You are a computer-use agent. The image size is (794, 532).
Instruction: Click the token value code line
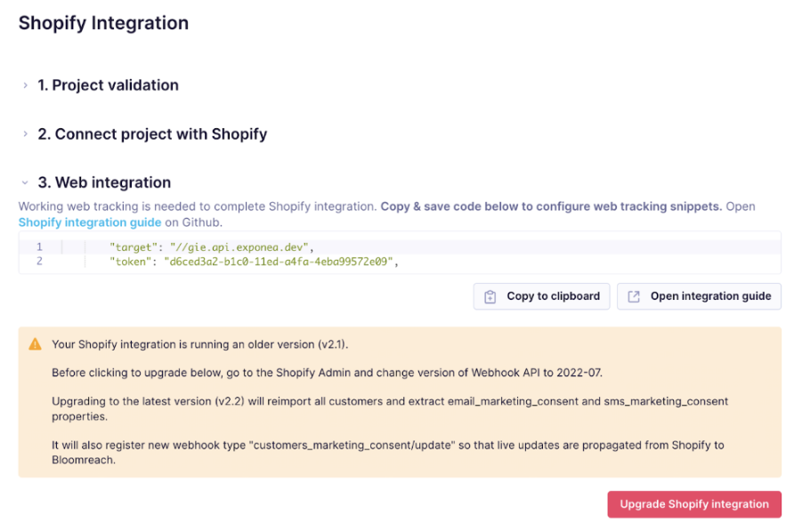pyautogui.click(x=255, y=262)
